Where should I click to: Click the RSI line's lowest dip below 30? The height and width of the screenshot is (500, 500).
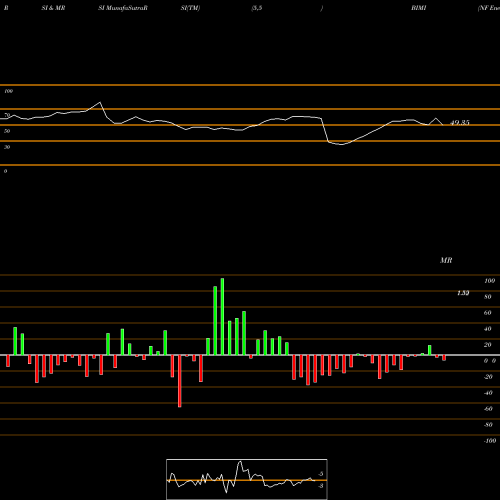pos(342,144)
